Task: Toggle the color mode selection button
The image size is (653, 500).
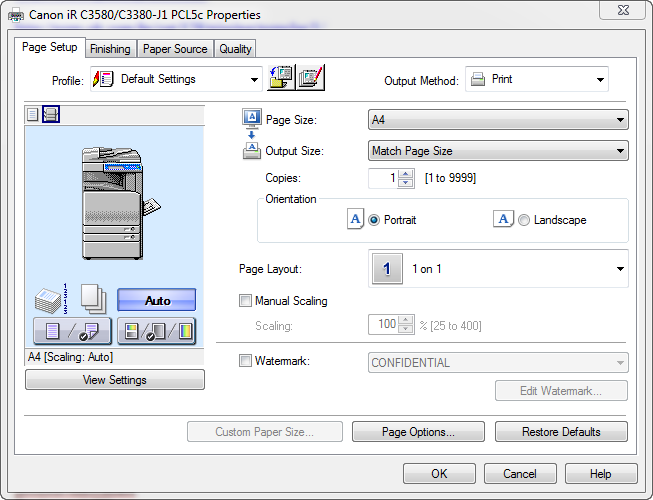Action: click(x=157, y=331)
